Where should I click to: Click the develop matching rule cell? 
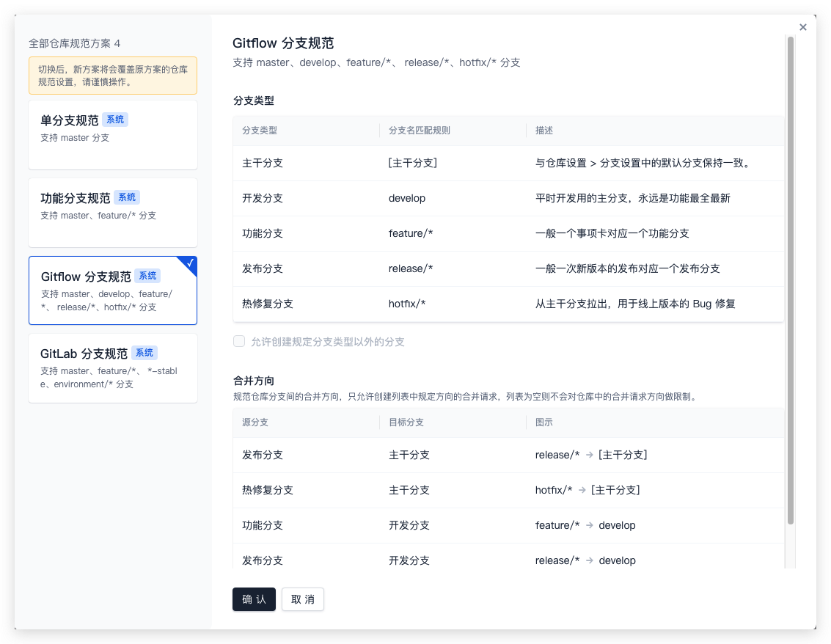coord(407,198)
